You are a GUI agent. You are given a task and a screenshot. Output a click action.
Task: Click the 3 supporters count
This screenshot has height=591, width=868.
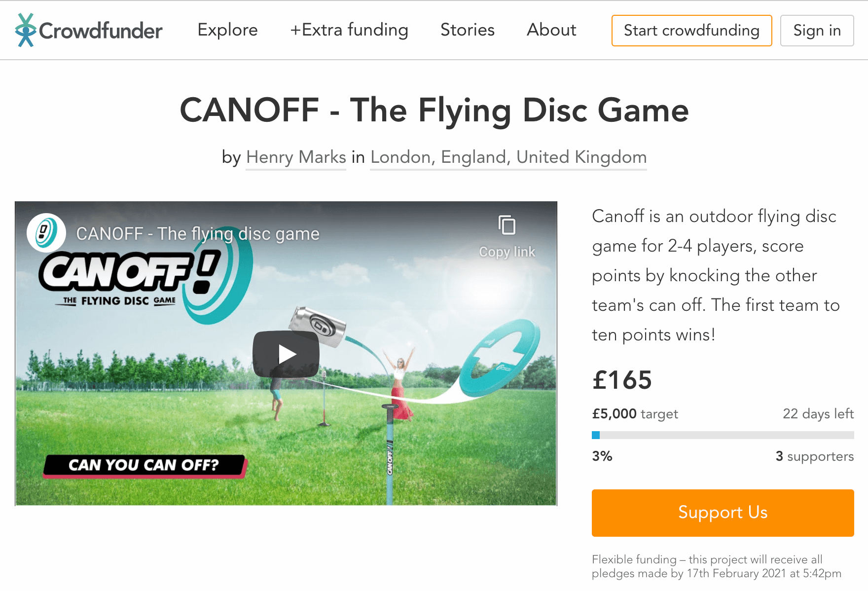814,456
